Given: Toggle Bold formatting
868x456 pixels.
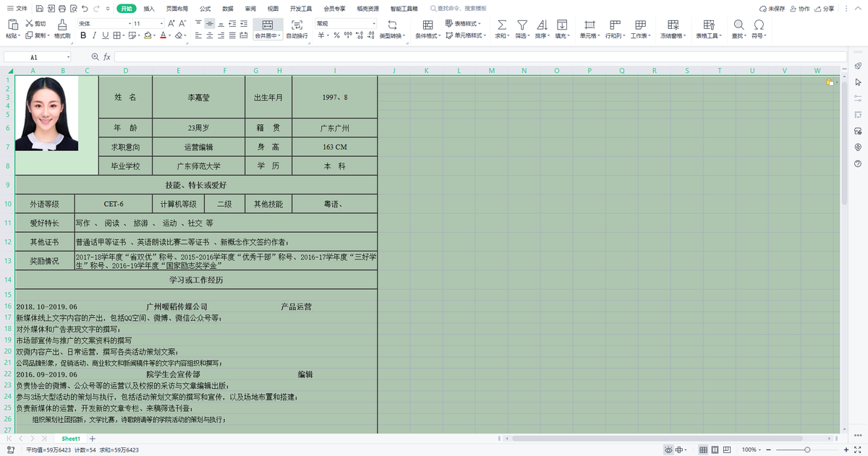Looking at the screenshot, I should [x=83, y=35].
